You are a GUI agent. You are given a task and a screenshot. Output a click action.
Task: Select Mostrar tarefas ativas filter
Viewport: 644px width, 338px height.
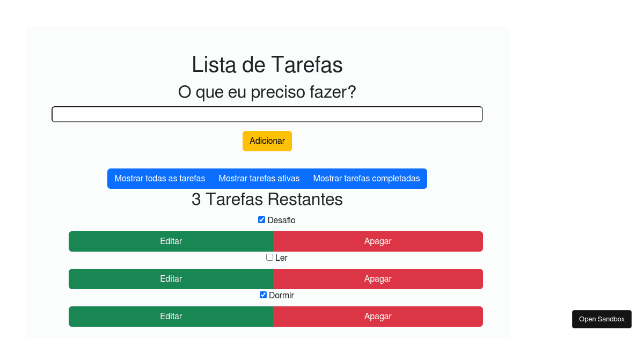[259, 178]
